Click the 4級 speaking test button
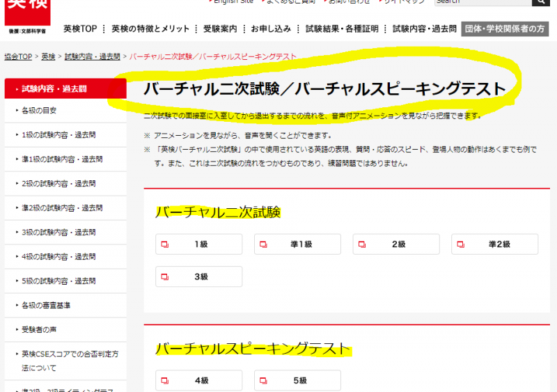557x392 pixels. (x=199, y=380)
